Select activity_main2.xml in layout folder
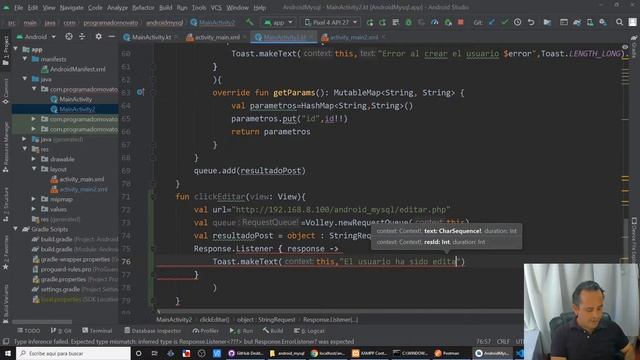 coord(79,189)
